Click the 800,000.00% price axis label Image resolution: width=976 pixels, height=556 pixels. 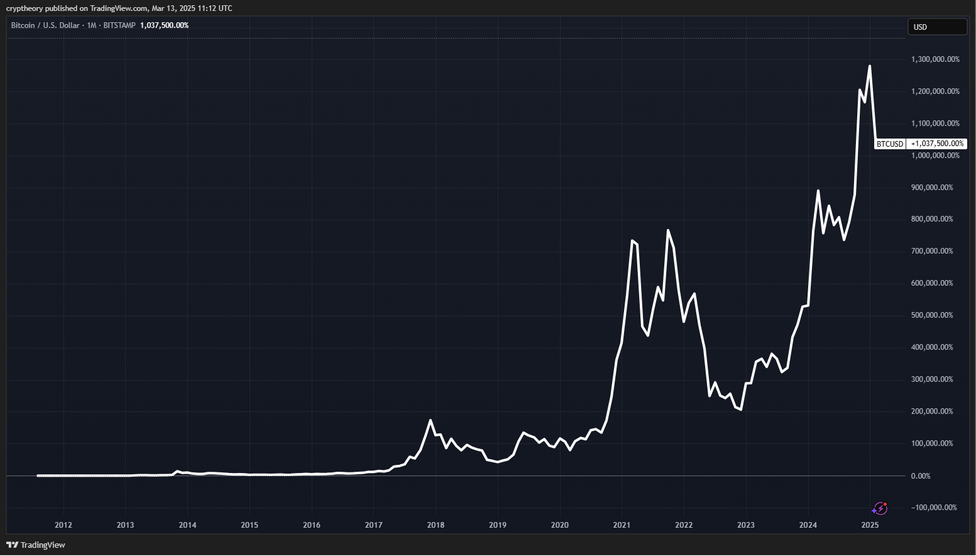[x=932, y=219]
